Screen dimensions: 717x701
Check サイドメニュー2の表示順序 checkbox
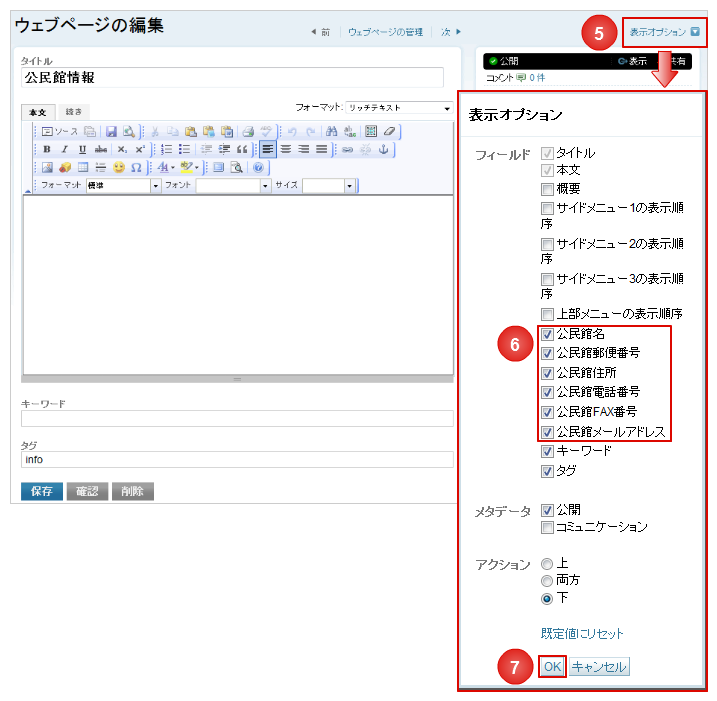pos(547,244)
